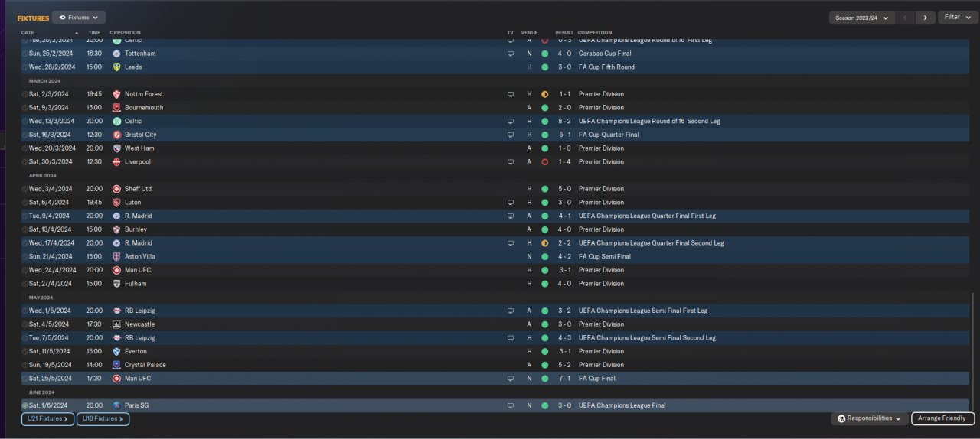The height and width of the screenshot is (439, 980).
Task: Click the FA Cup Quarter Final competition text
Action: 609,135
